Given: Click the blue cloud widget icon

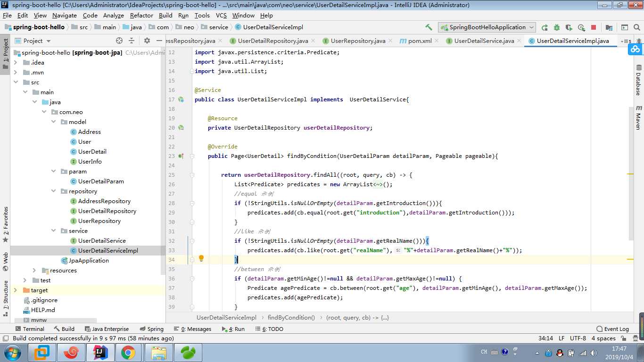Looking at the screenshot, I should (636, 49).
